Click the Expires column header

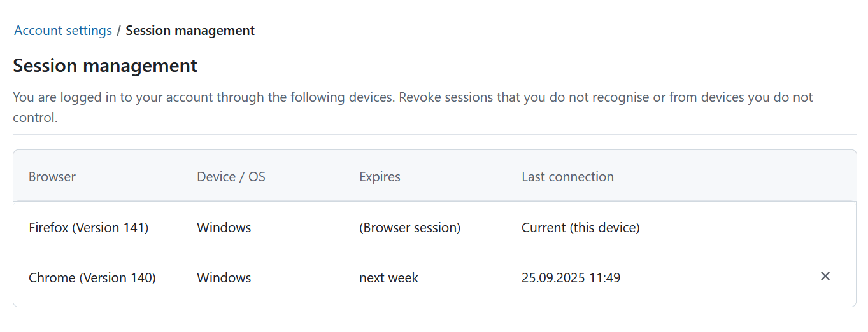(380, 177)
